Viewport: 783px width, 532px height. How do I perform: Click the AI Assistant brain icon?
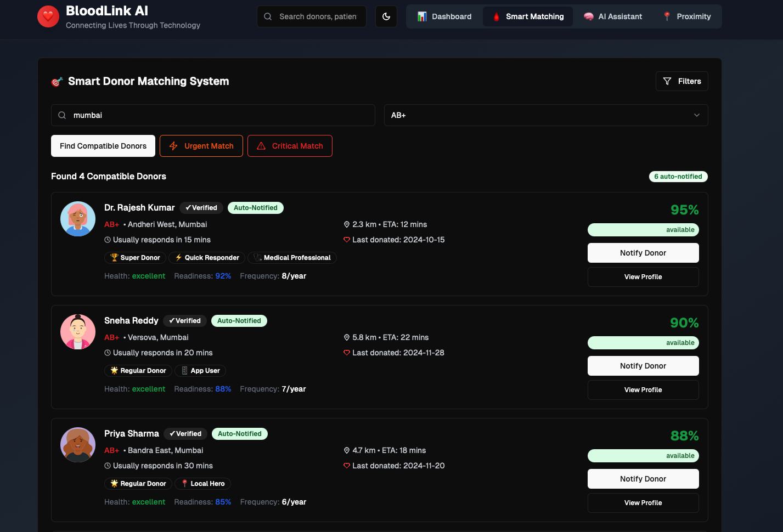(589, 16)
